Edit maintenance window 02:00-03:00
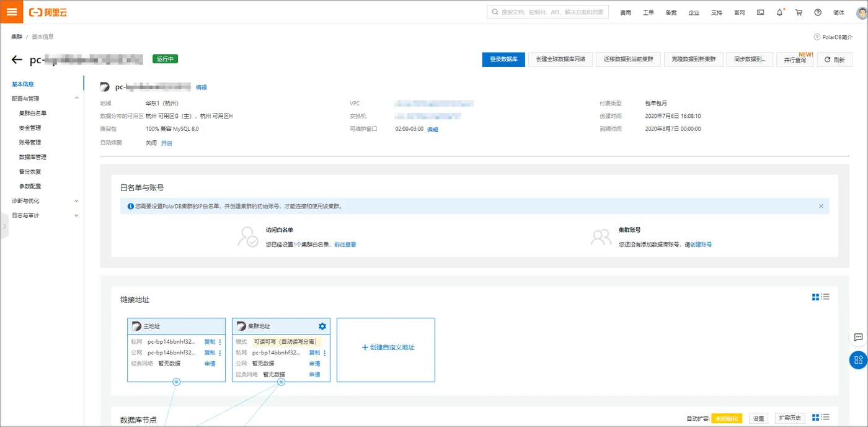Viewport: 868px width, 427px height. coord(432,129)
